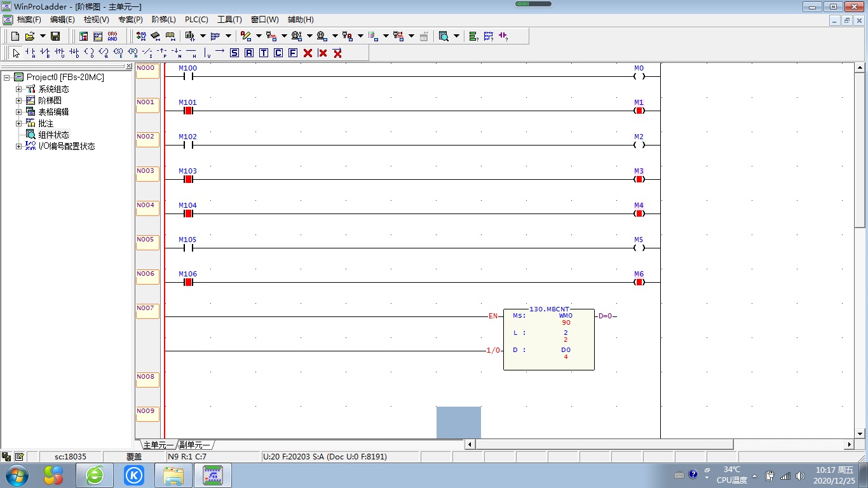Image resolution: width=868 pixels, height=488 pixels.
Task: Click the ORG/AND toolbar icon
Action: coord(112,36)
